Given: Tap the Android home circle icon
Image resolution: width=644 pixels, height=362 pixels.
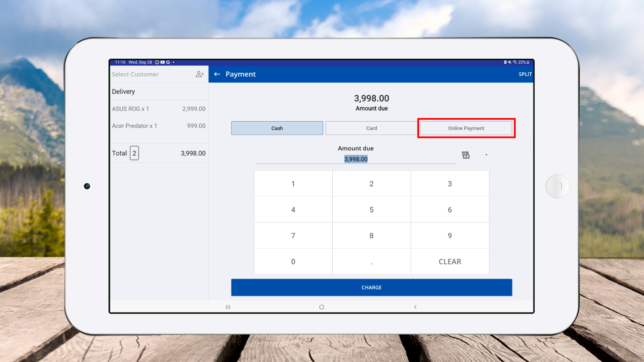Looking at the screenshot, I should point(321,307).
